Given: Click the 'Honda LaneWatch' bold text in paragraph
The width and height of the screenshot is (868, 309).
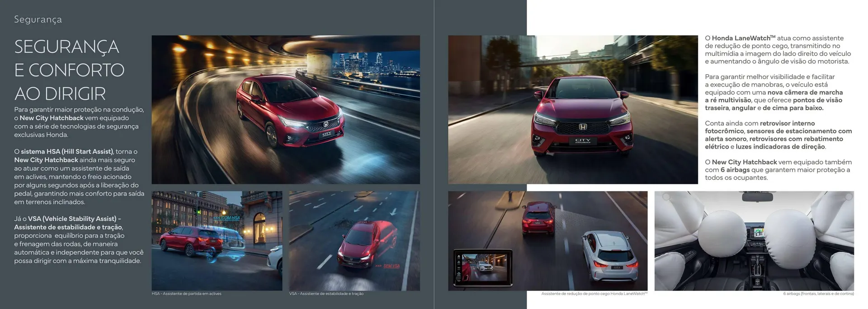Looking at the screenshot, I should 744,38.
